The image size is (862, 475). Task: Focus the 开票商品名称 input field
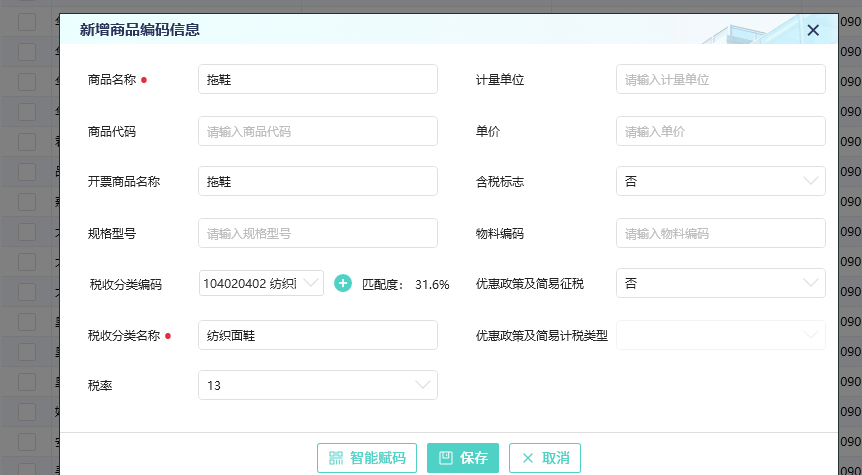(x=318, y=181)
